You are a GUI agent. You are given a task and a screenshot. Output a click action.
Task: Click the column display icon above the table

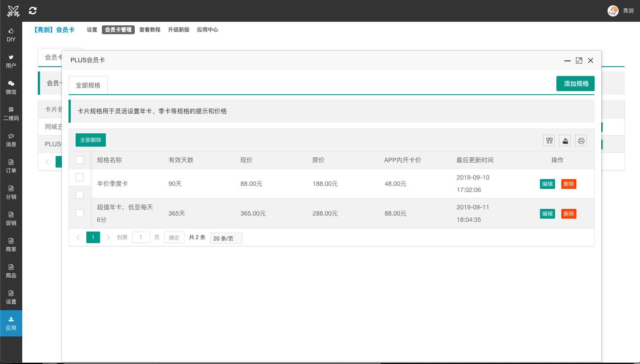point(548,140)
